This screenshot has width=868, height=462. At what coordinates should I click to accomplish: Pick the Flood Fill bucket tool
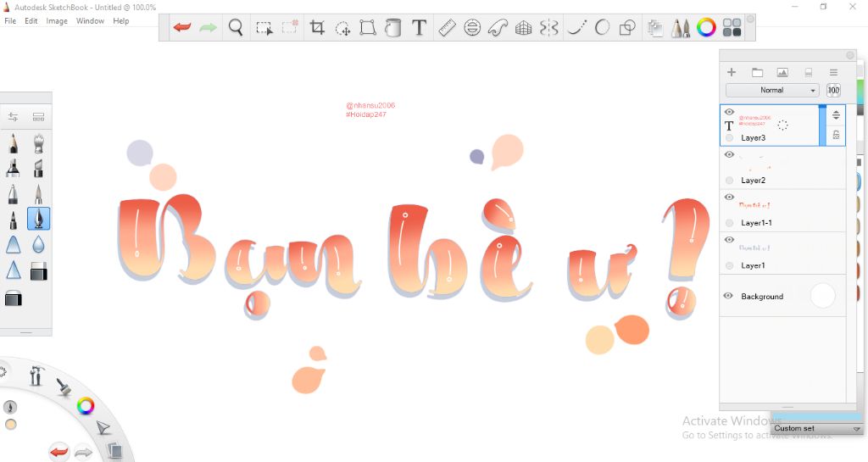click(x=393, y=27)
